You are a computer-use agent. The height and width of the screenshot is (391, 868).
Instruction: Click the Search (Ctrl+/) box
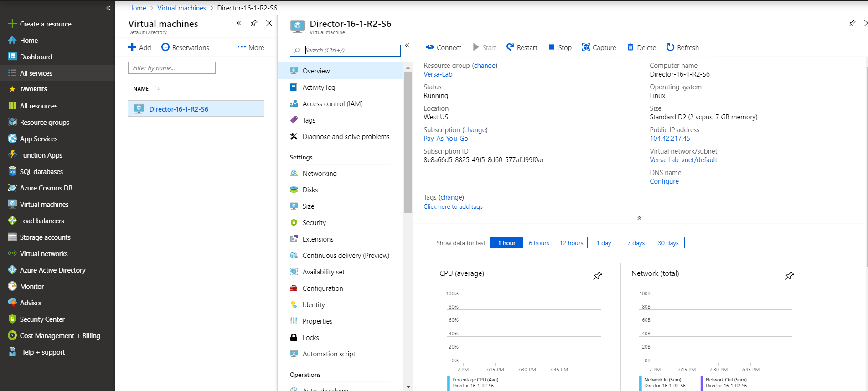345,50
